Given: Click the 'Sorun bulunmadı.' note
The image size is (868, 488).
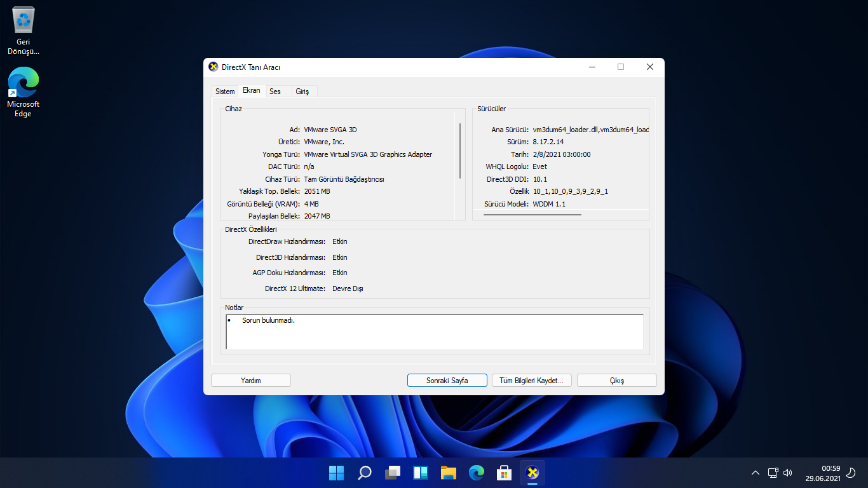Looking at the screenshot, I should click(268, 320).
